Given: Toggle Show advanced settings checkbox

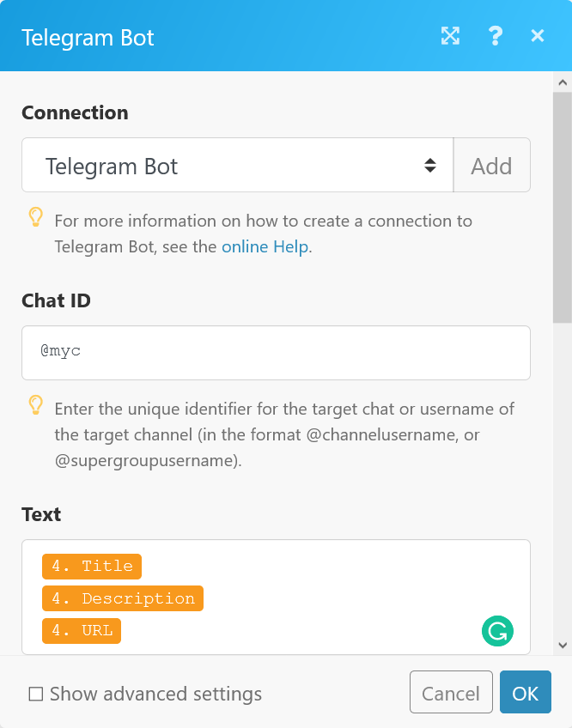Looking at the screenshot, I should [x=36, y=695].
